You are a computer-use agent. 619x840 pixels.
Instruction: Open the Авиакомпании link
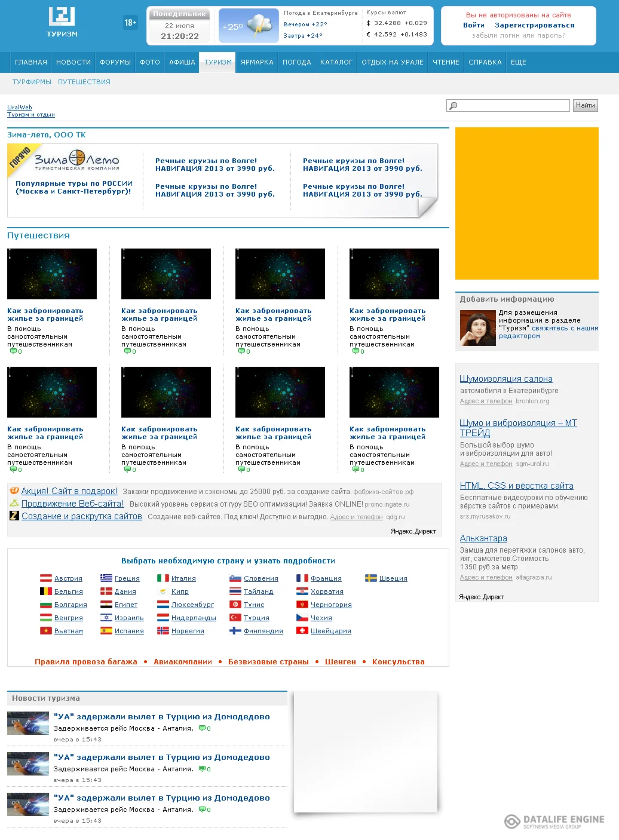pos(183,661)
